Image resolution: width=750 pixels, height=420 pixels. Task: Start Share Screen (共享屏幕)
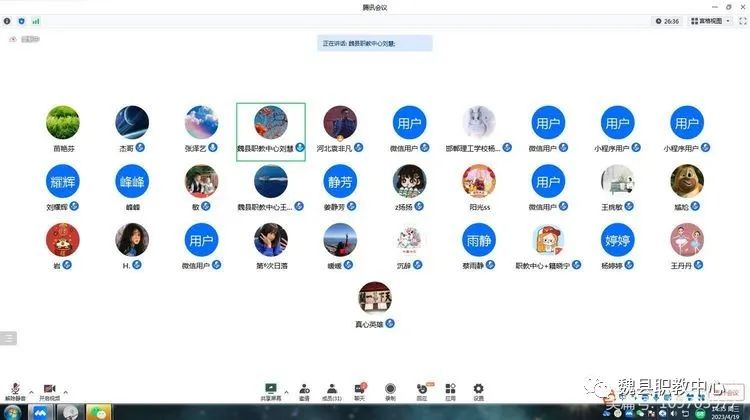coord(270,390)
